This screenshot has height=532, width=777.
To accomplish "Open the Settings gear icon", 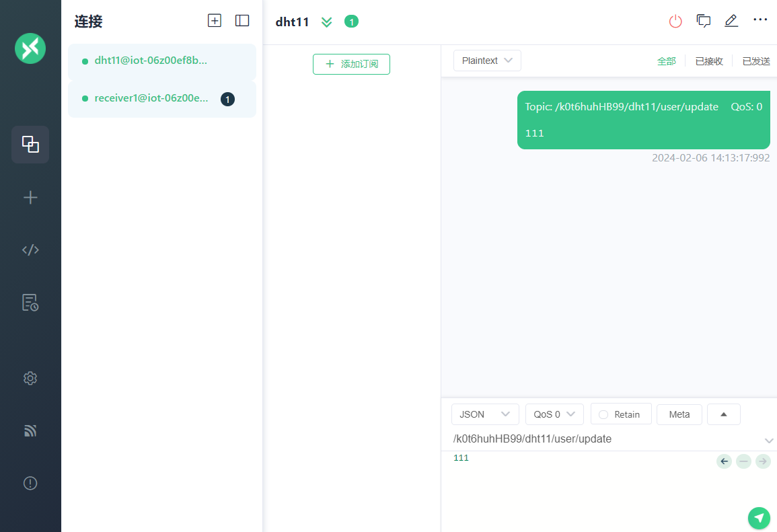I will 30,379.
